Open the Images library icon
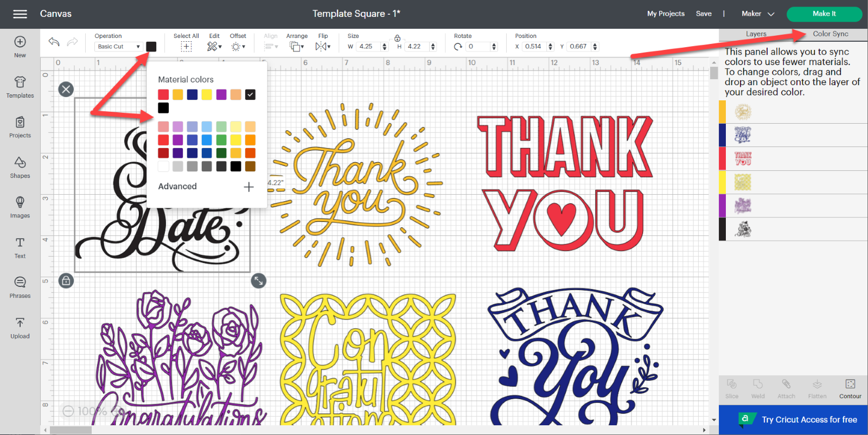This screenshot has width=868, height=435. pos(20,207)
